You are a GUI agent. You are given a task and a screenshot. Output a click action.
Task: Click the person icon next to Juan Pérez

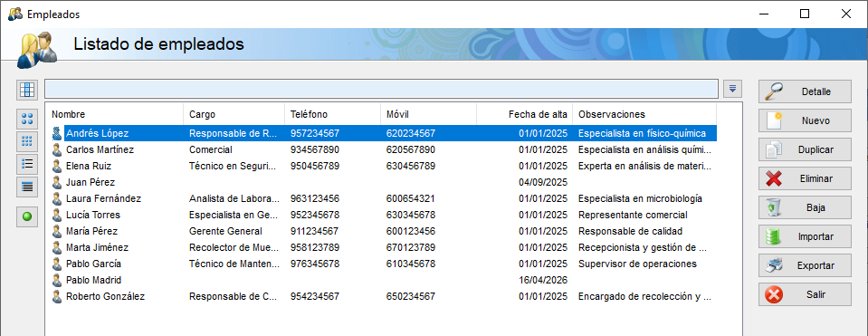tap(56, 182)
